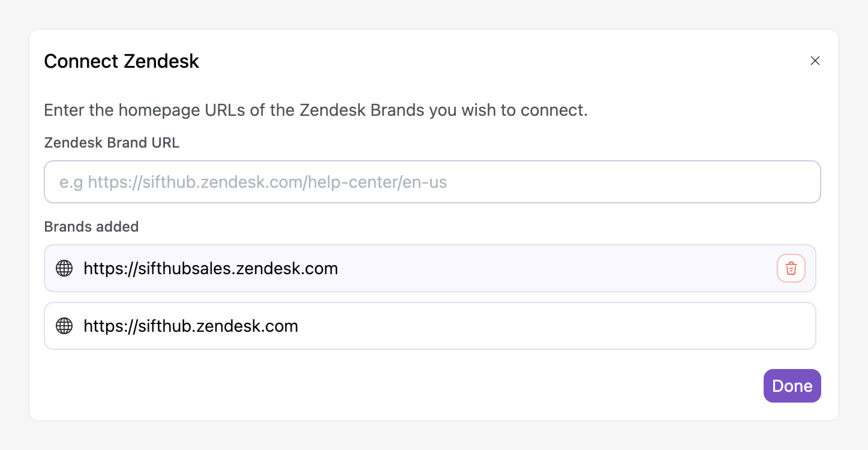Click globe icon beside sifthubsales URL

[x=64, y=268]
